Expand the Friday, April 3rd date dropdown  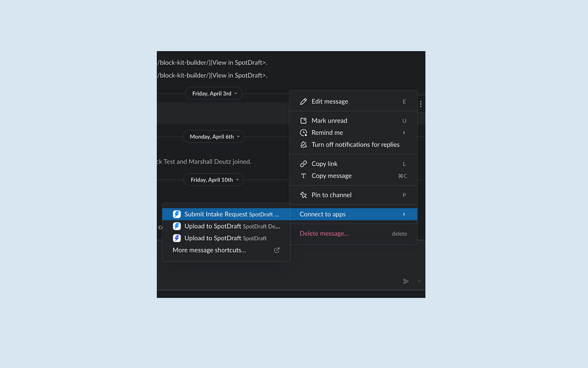pyautogui.click(x=214, y=94)
